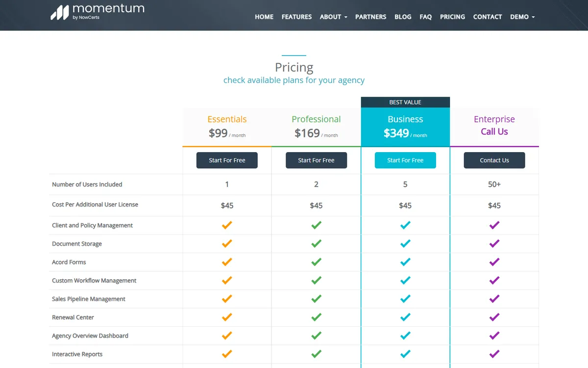Click the Business plan title
The width and height of the screenshot is (588, 368).
pyautogui.click(x=405, y=119)
